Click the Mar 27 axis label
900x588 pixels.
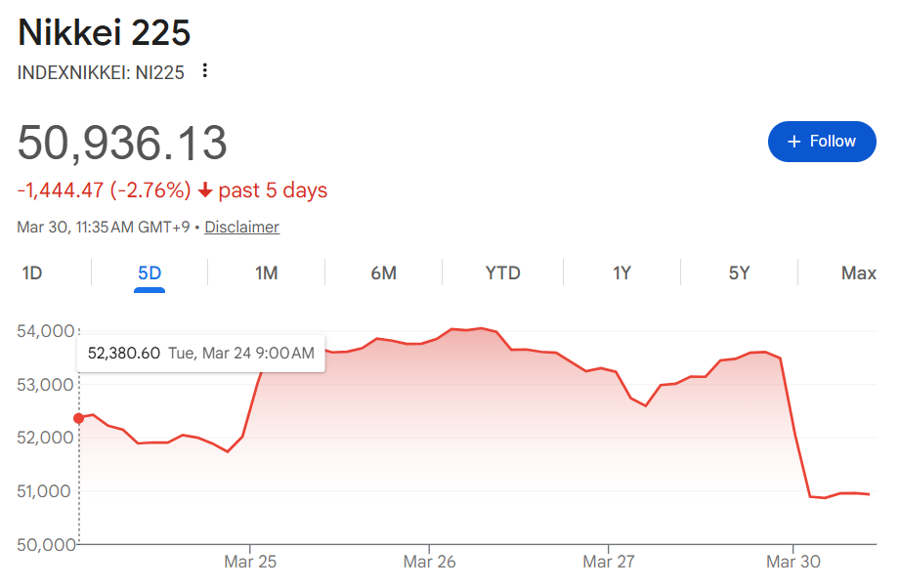610,562
